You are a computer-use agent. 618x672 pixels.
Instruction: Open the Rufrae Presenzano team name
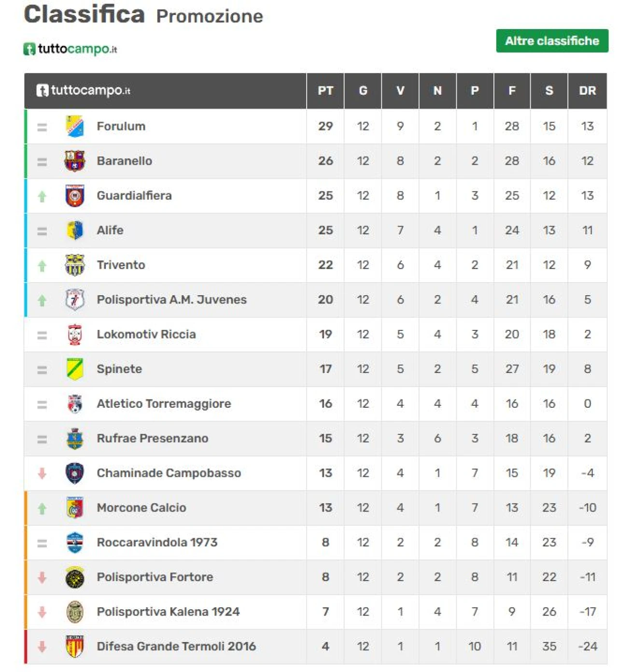click(x=153, y=438)
